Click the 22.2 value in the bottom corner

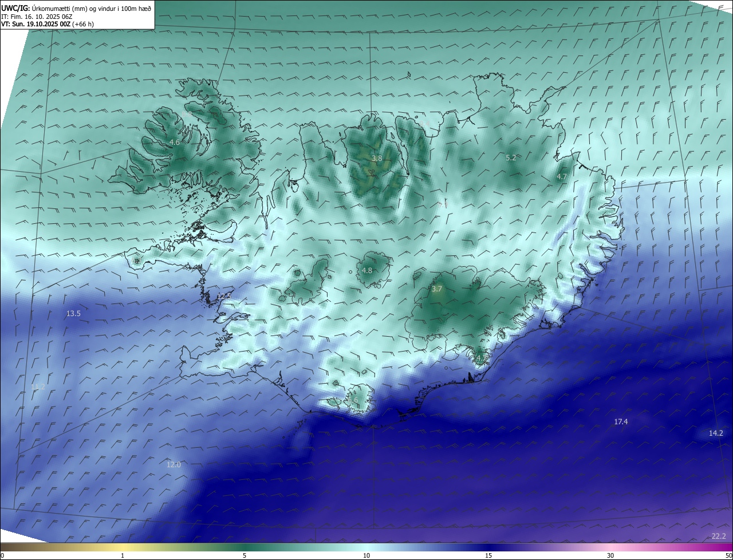(x=719, y=536)
